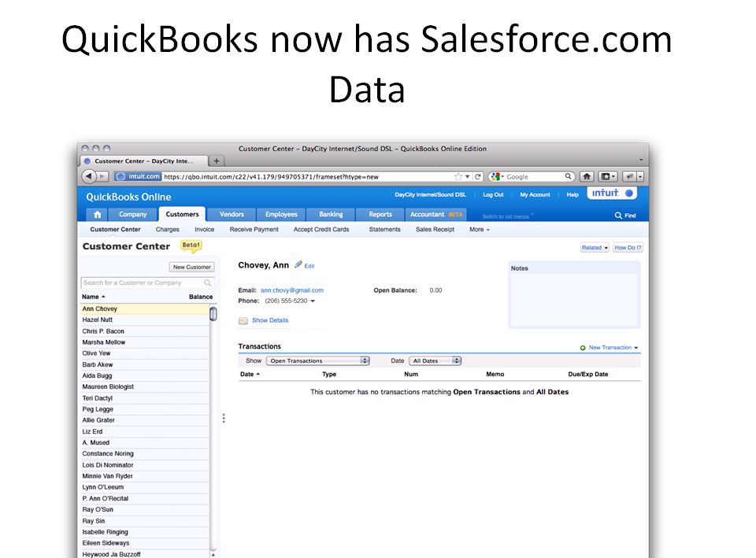Switch to the Reports tab

click(x=380, y=214)
